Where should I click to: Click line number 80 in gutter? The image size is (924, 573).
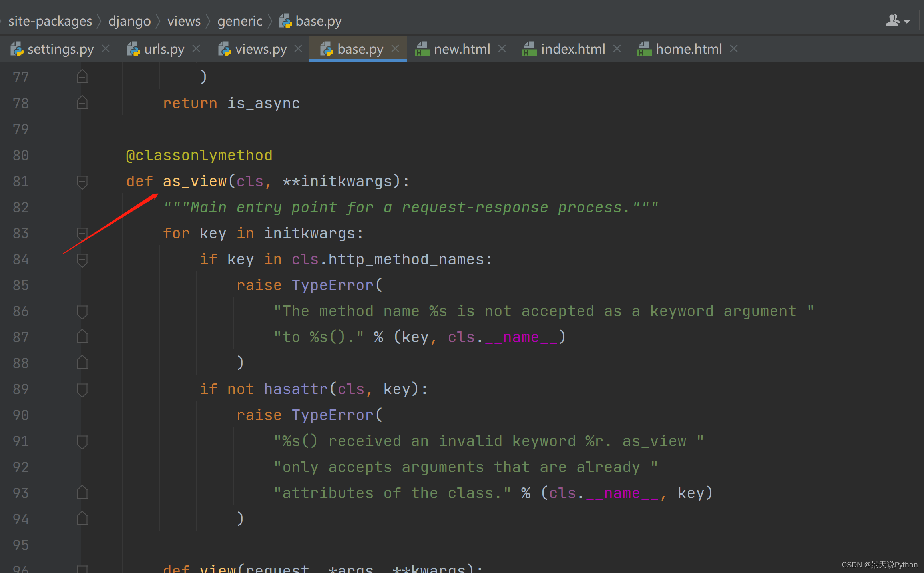click(x=21, y=156)
